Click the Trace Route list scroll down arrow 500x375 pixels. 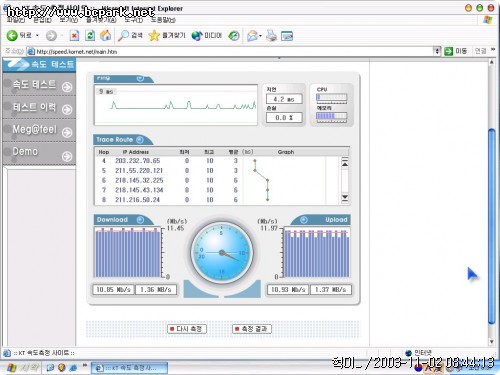(345, 198)
